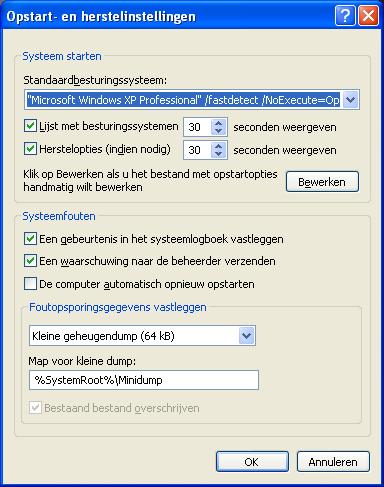Click the %SystemRoot%\Minidump path field
The width and height of the screenshot is (384, 487).
click(x=144, y=380)
